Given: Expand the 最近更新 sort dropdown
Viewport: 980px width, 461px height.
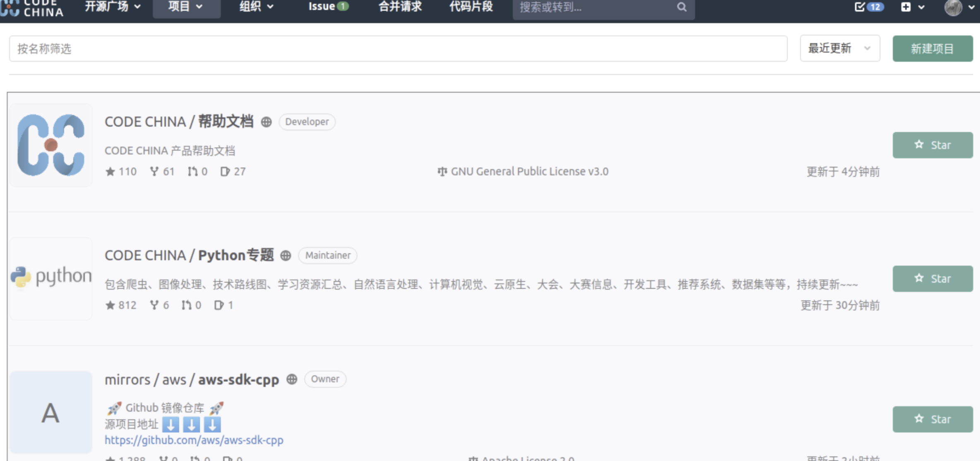Looking at the screenshot, I should (839, 48).
